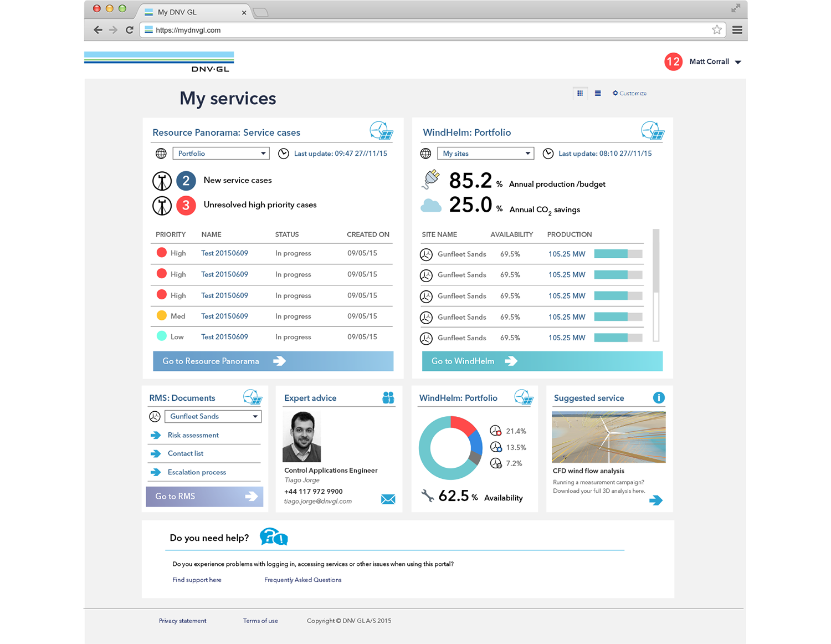Open the Med priority Test 20150609 case
831x644 pixels.
pyautogui.click(x=224, y=316)
